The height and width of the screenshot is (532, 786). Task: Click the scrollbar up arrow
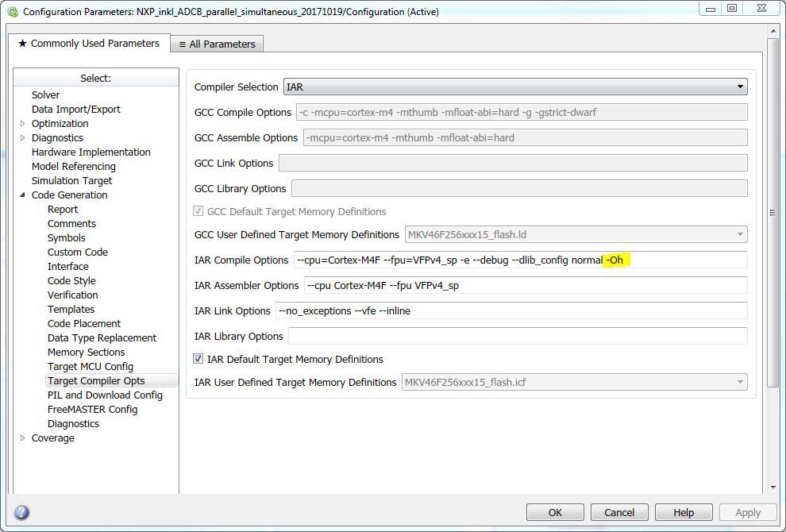(x=773, y=31)
